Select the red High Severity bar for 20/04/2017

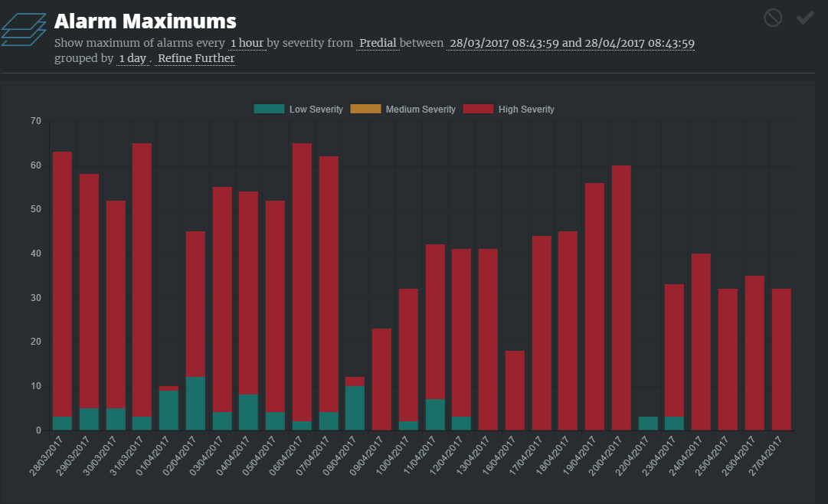(621, 297)
